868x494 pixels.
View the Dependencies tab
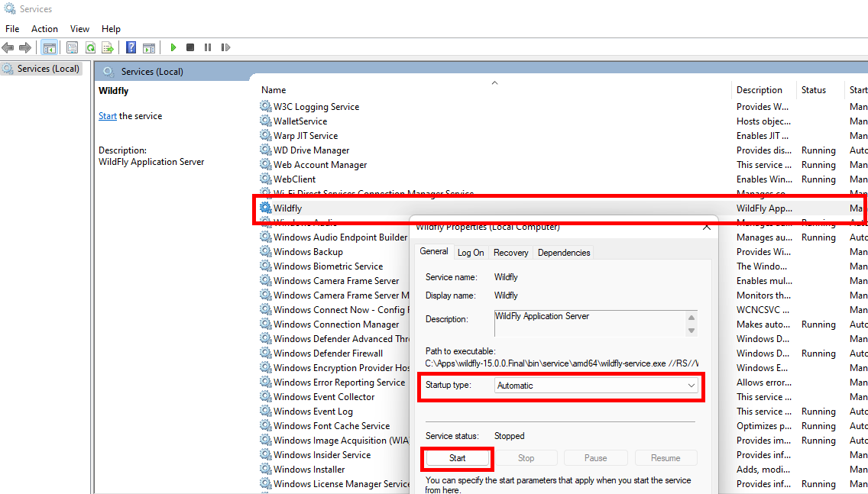pos(564,252)
